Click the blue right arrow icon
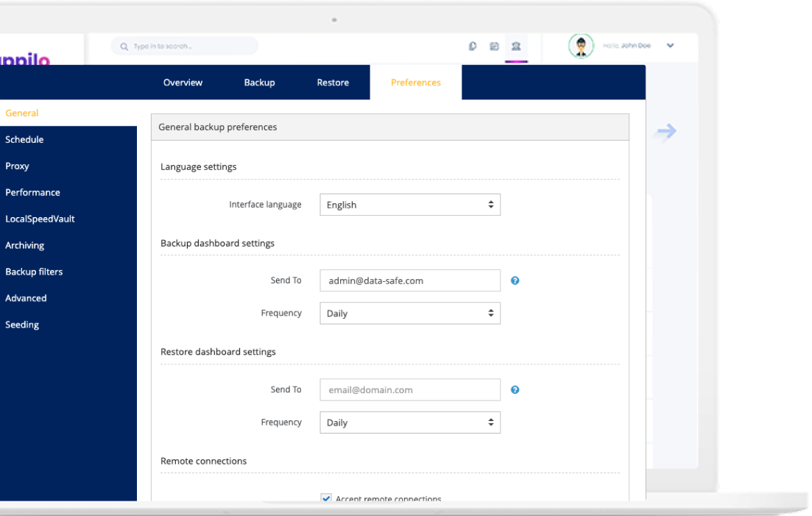Image resolution: width=812 pixels, height=516 pixels. [x=666, y=132]
